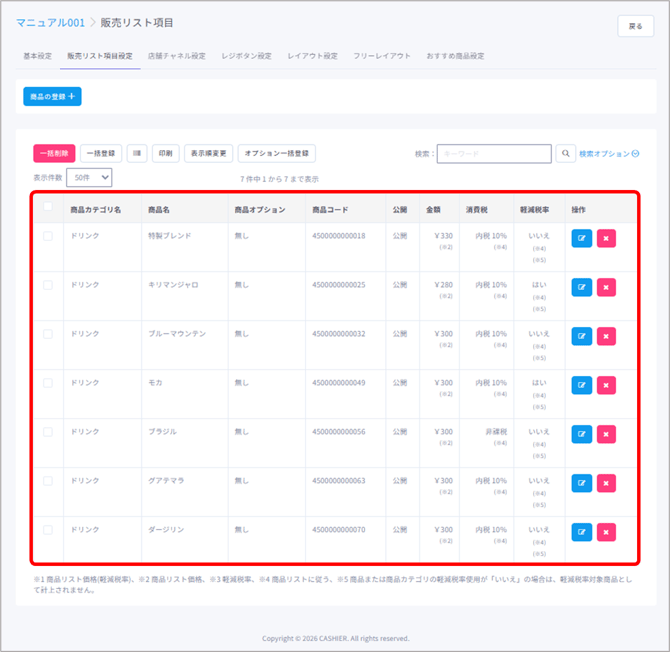
Task: Check the 特製ブレンド row checkbox
Action: point(48,236)
